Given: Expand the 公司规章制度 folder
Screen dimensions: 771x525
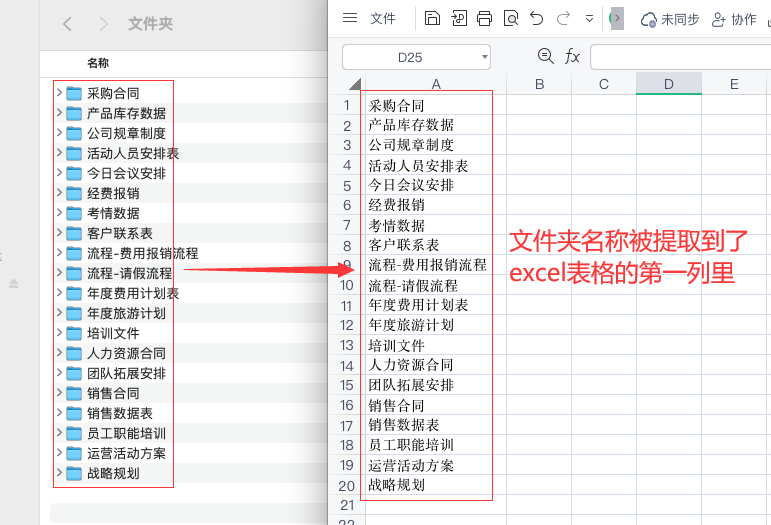Looking at the screenshot, I should 59,132.
